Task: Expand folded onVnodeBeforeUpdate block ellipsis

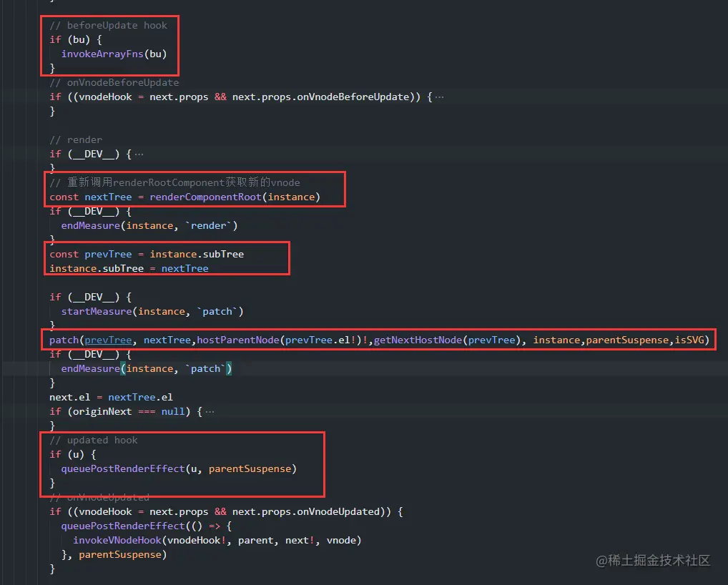Action: tap(439, 97)
